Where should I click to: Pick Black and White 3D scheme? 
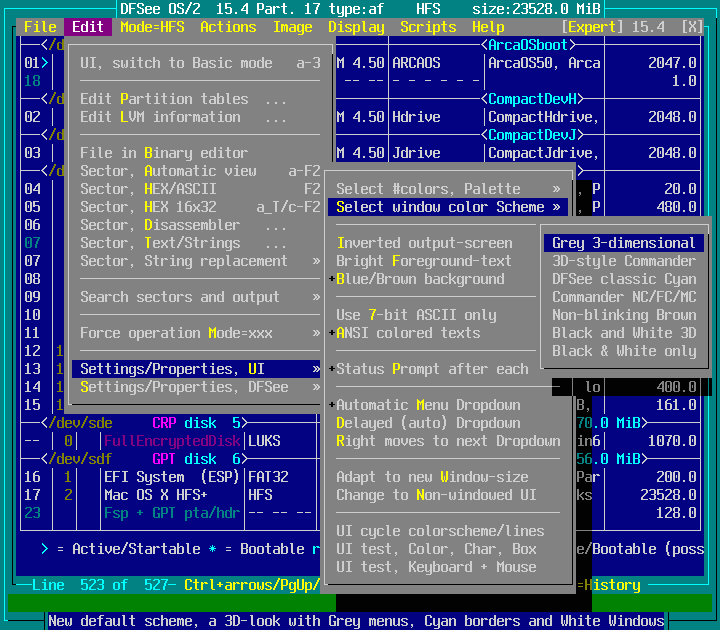point(624,332)
